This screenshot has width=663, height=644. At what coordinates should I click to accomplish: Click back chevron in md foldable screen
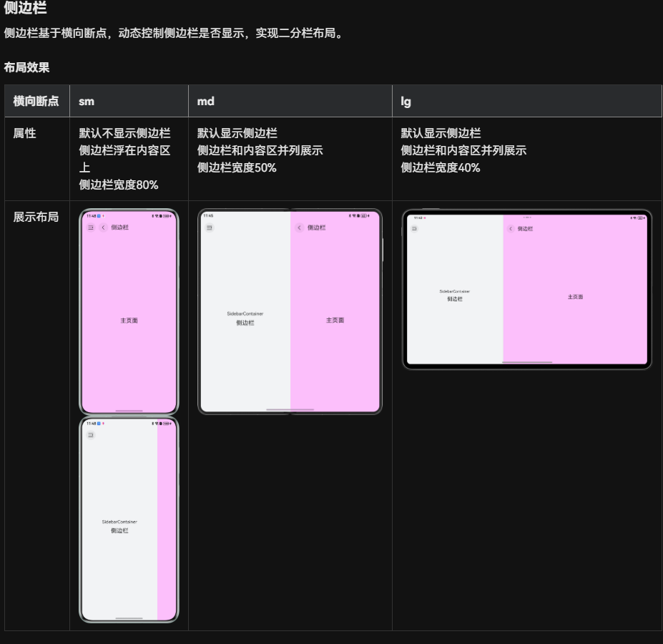pos(299,228)
